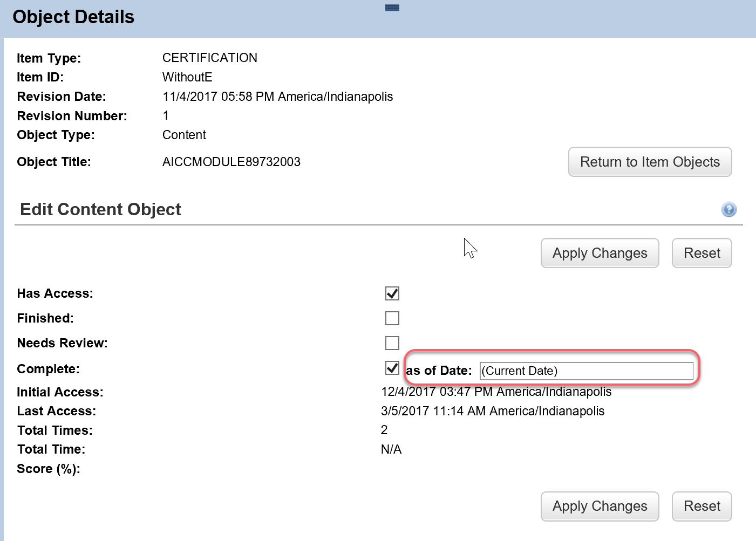This screenshot has width=756, height=541.
Task: Click the Total Time label
Action: (51, 449)
